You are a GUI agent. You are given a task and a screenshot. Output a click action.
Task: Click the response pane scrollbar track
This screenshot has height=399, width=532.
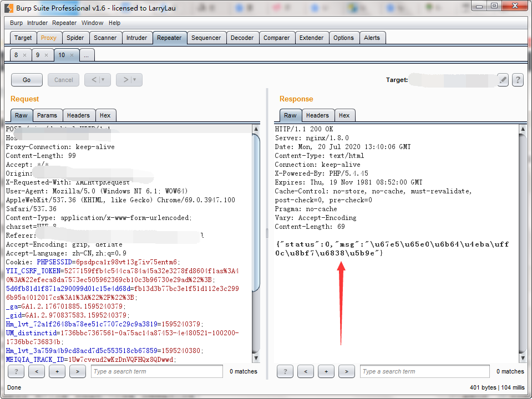[x=523, y=243]
